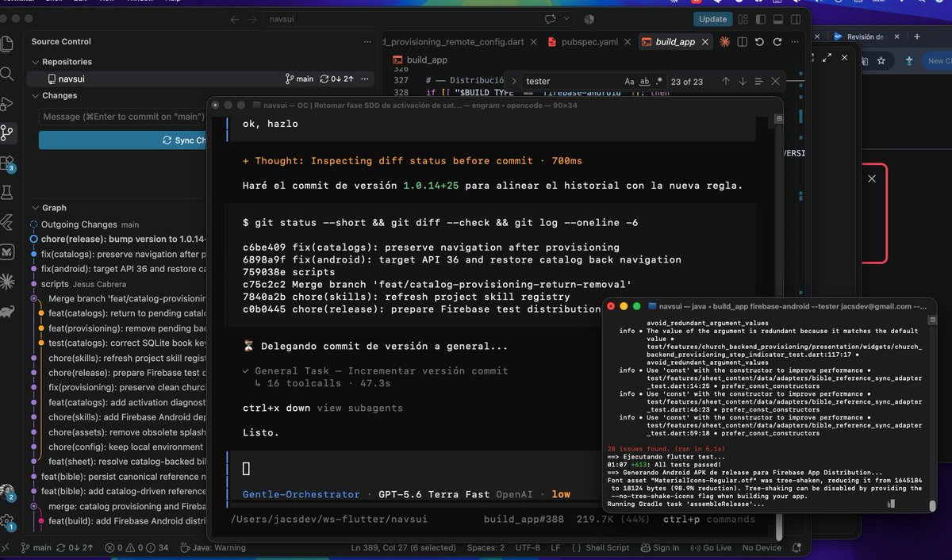The height and width of the screenshot is (560, 952).
Task: Select the Source Control activity bar icon
Action: point(7,132)
